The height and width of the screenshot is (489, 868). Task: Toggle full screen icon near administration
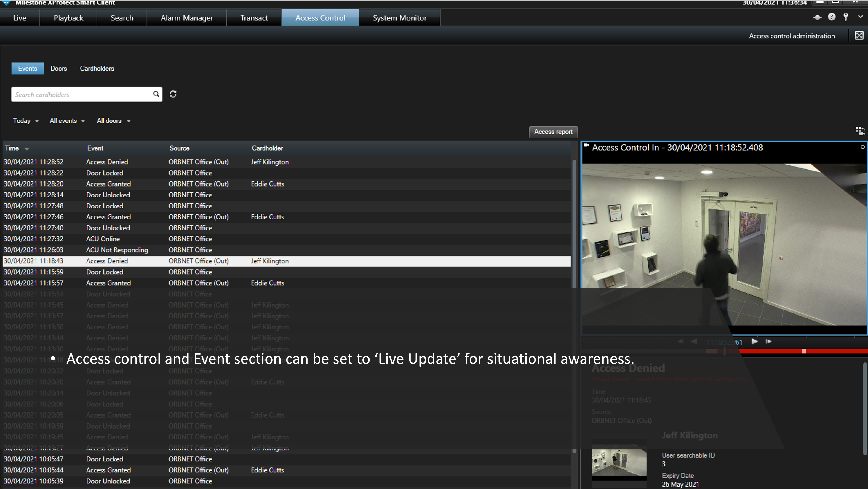859,35
